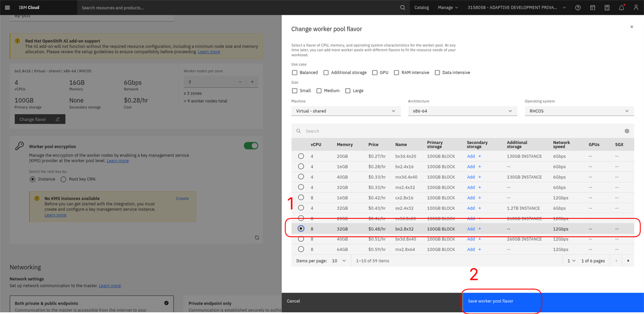Select the bx2.4x16 flavor radio button
This screenshot has height=314, width=644.
click(301, 166)
